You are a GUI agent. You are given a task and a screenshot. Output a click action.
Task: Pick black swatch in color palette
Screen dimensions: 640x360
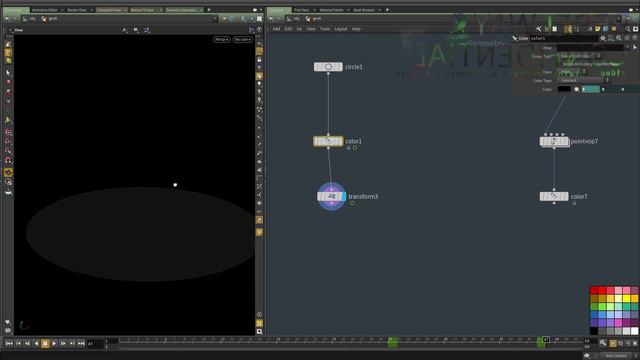point(594,331)
